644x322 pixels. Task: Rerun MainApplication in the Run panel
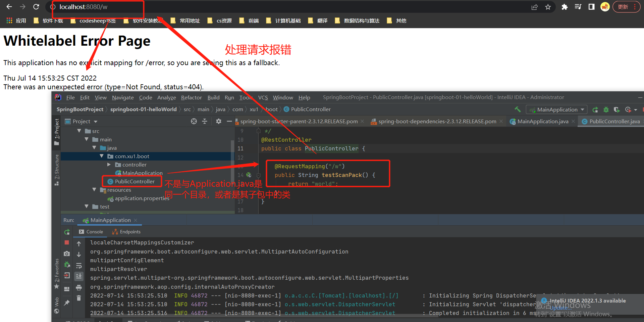tap(67, 232)
